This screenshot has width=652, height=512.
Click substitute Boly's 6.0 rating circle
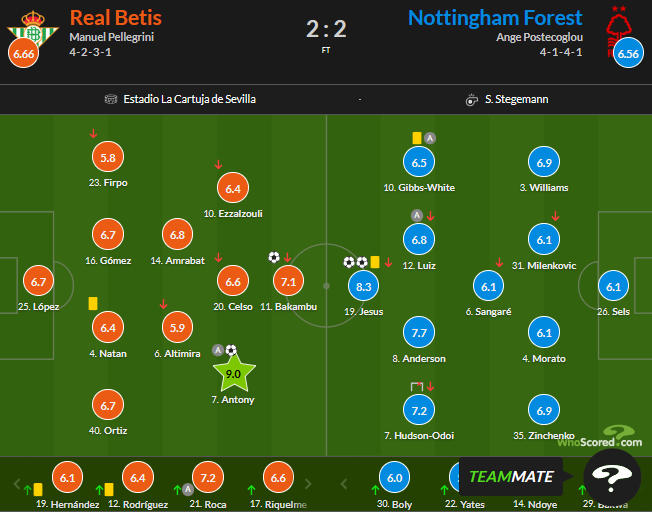(395, 478)
